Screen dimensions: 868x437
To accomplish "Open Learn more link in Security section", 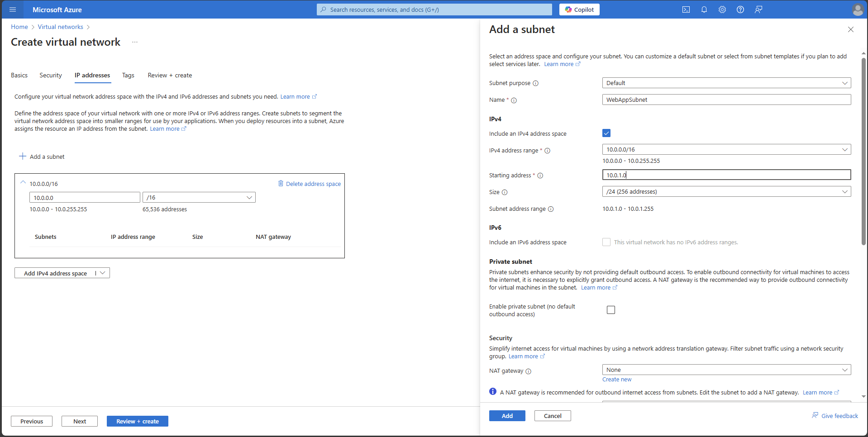I will (526, 356).
